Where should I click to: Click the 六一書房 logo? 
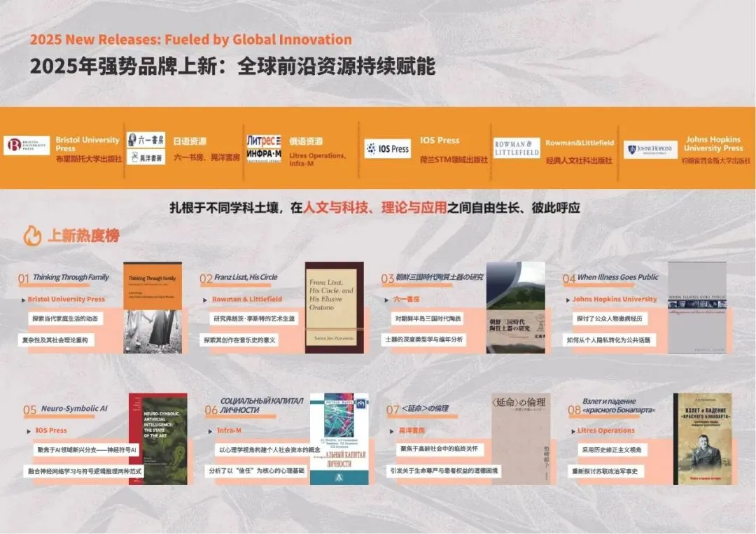pyautogui.click(x=146, y=140)
